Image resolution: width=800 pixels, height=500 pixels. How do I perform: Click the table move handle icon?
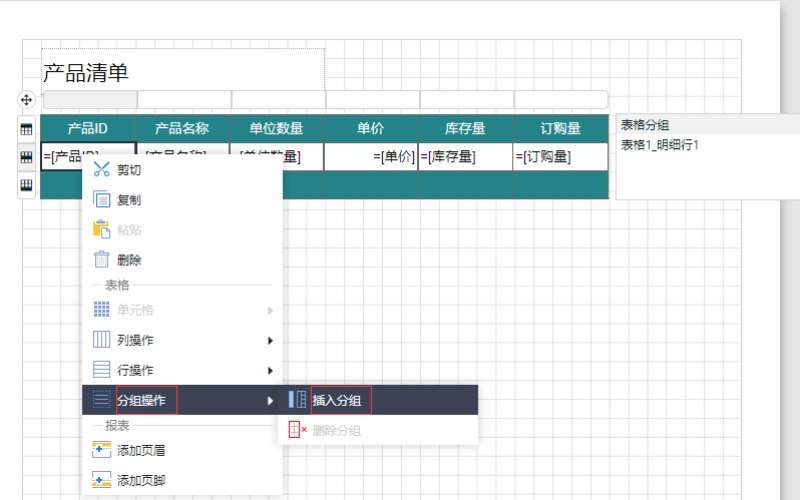tap(26, 99)
